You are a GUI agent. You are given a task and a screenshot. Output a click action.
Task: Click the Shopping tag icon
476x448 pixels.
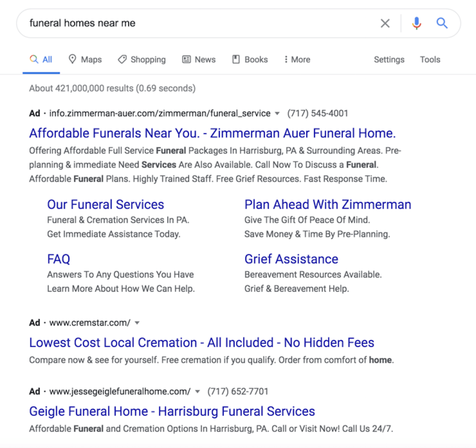122,59
